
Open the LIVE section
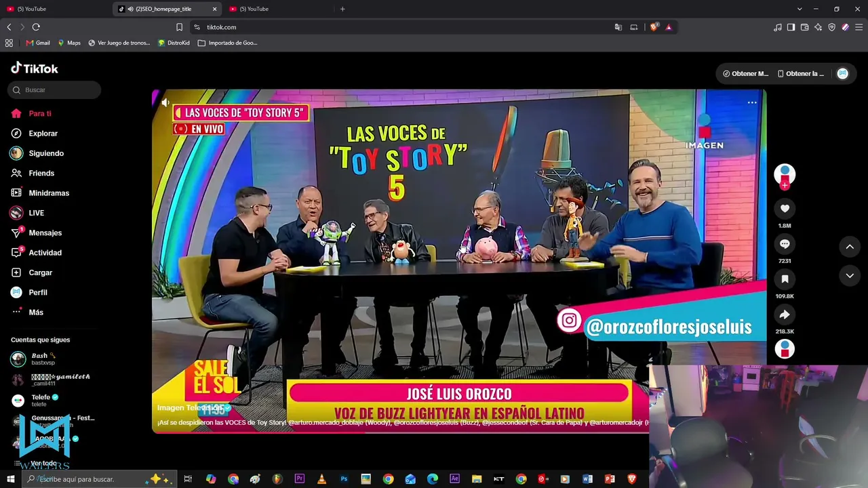pos(36,213)
